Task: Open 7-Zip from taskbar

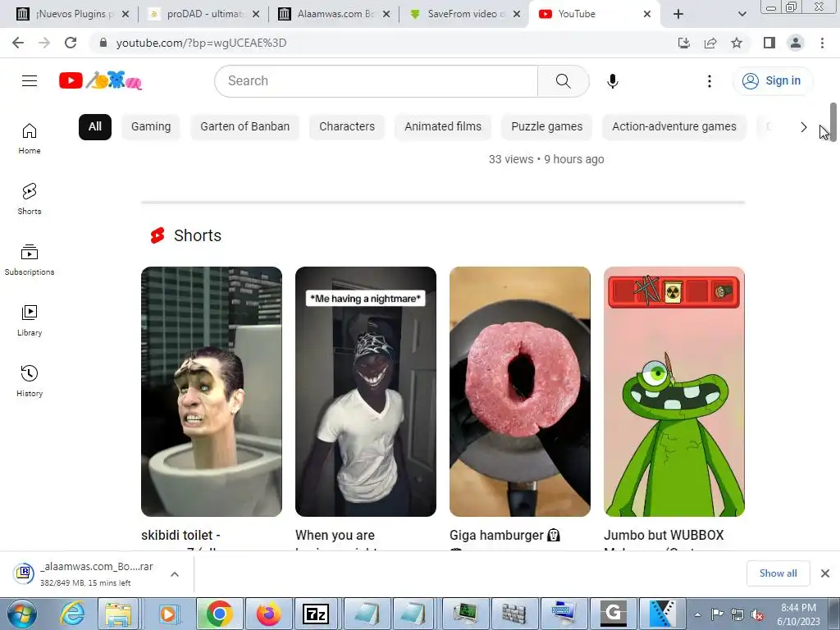Action: [x=316, y=614]
